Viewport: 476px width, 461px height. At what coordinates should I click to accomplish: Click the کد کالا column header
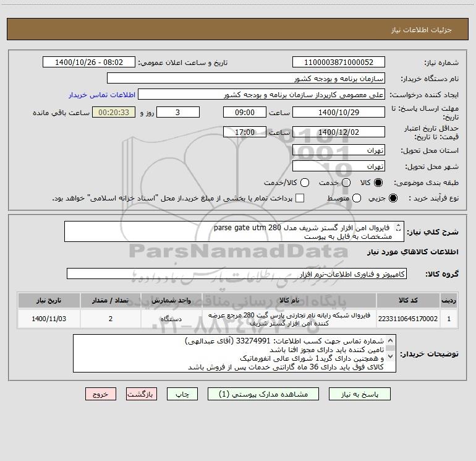[408, 301]
